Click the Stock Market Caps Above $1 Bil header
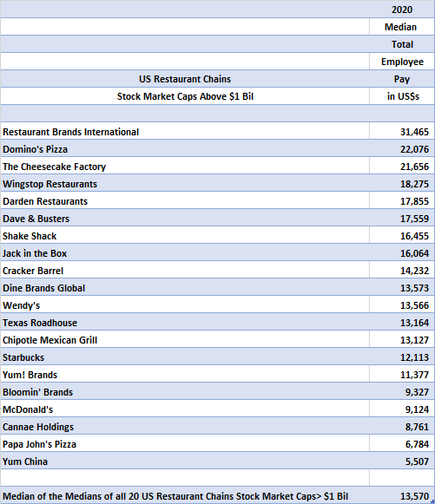Screen dimensions: 435x504 (x=185, y=96)
